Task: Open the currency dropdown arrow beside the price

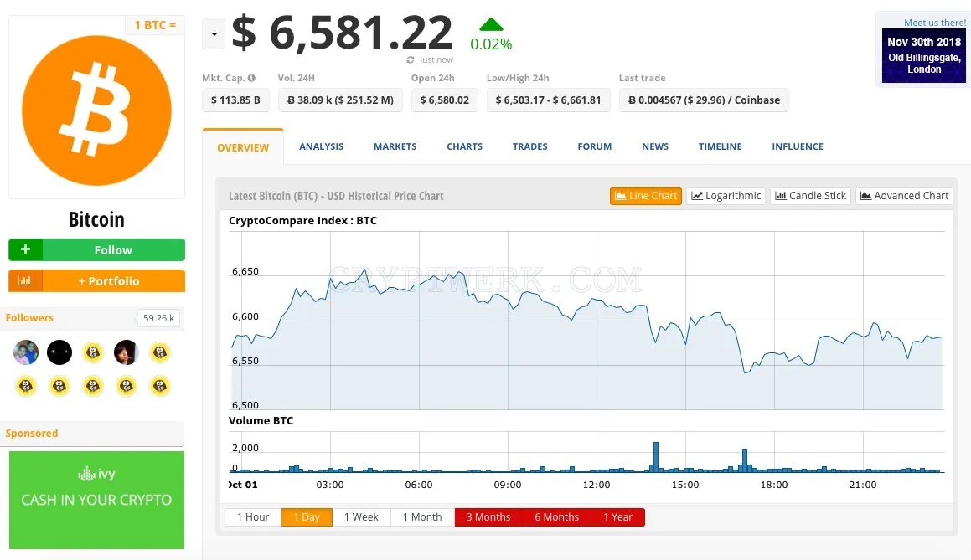Action: coord(214,34)
